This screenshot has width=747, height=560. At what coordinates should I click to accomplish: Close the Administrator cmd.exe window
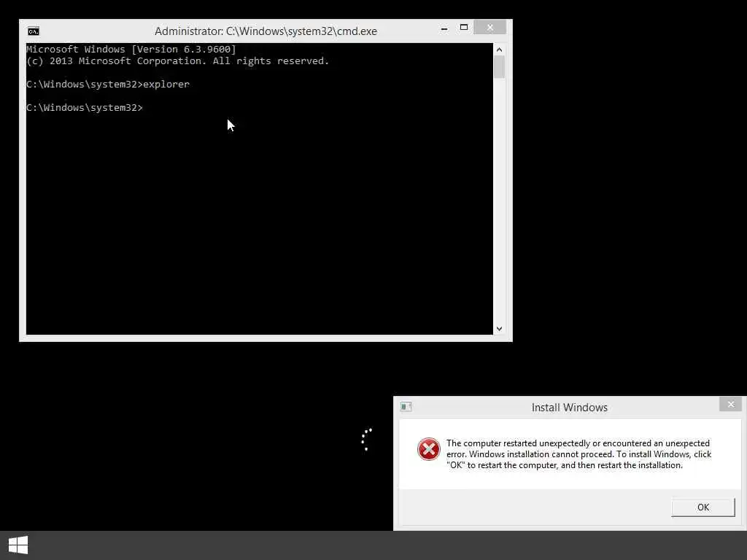tap(489, 28)
